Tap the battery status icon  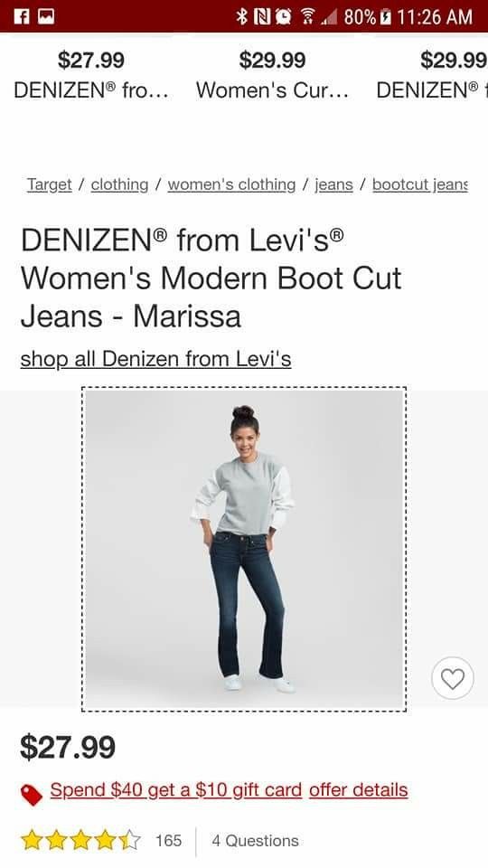(386, 17)
